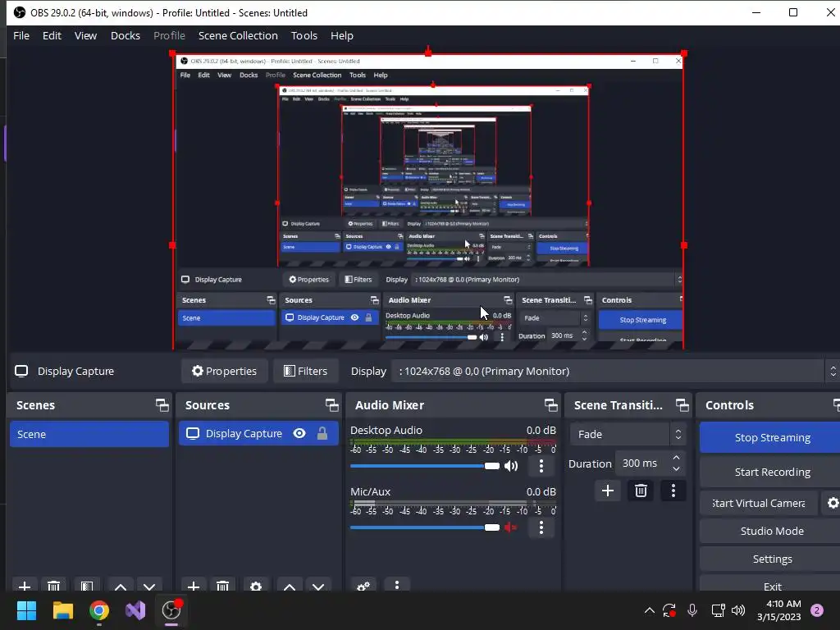The height and width of the screenshot is (630, 840).
Task: Open Windows Start menu
Action: [26, 610]
